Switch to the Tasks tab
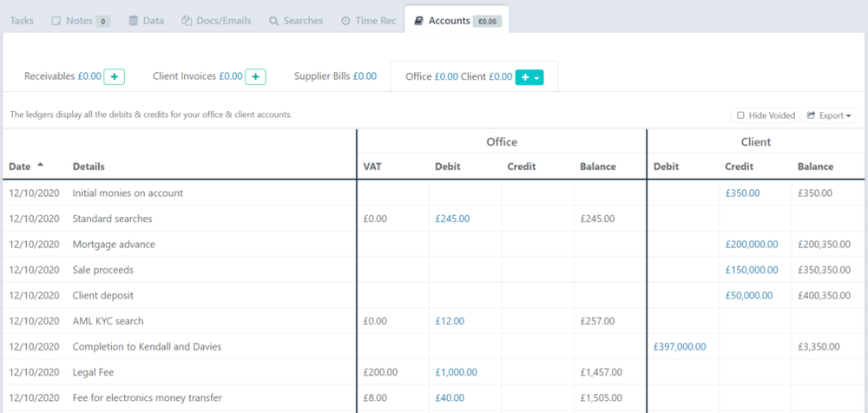This screenshot has height=413, width=868. (22, 21)
